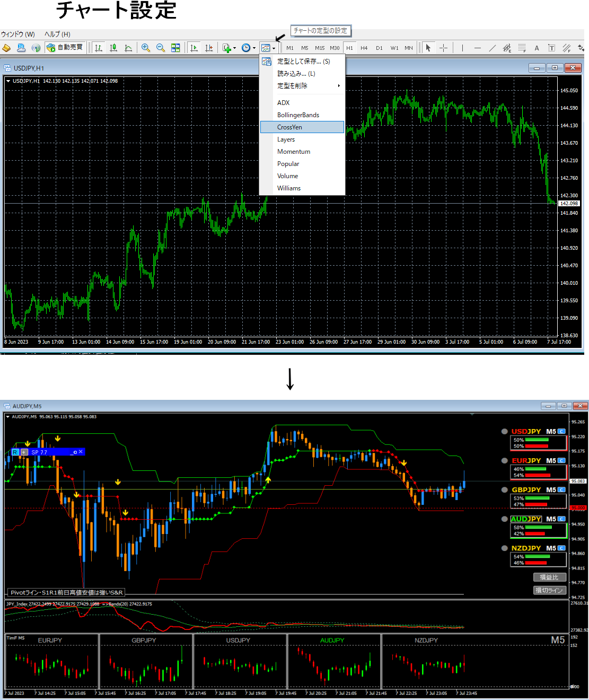
Task: Expand the indicators list dropdown arrow
Action: tap(234, 48)
